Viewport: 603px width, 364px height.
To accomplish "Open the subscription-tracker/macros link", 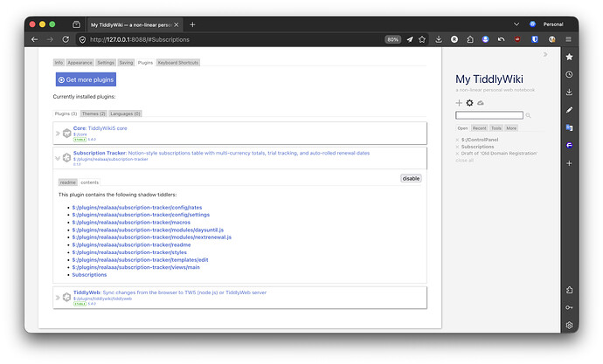I will point(131,223).
